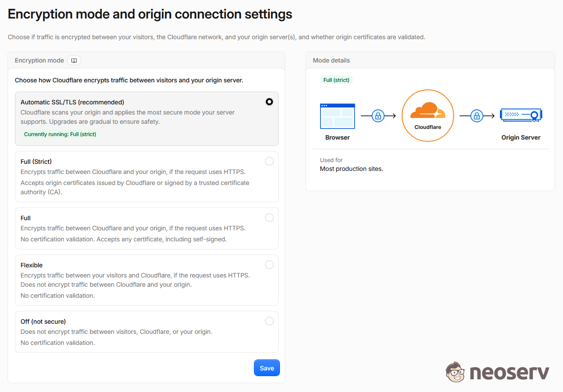Image resolution: width=563 pixels, height=392 pixels.
Task: Select the Full (Strict) radio button
Action: click(269, 162)
